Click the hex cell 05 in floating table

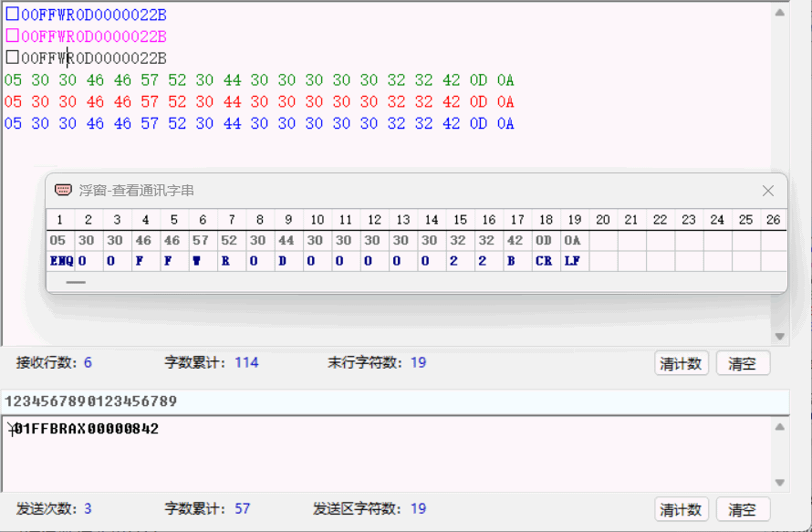(x=58, y=240)
